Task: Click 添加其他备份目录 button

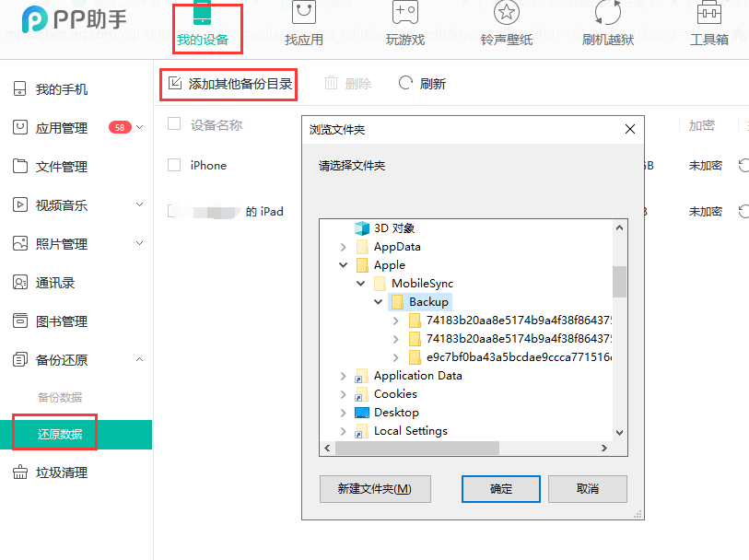Action: pos(230,85)
